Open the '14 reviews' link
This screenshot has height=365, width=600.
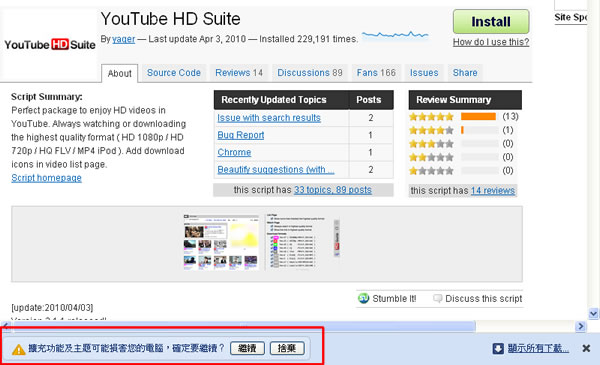pos(492,191)
